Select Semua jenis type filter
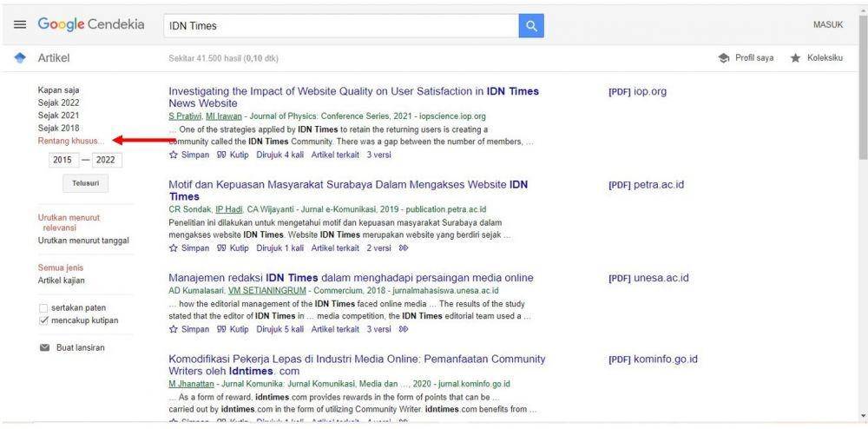This screenshot has height=429, width=868. coord(61,267)
